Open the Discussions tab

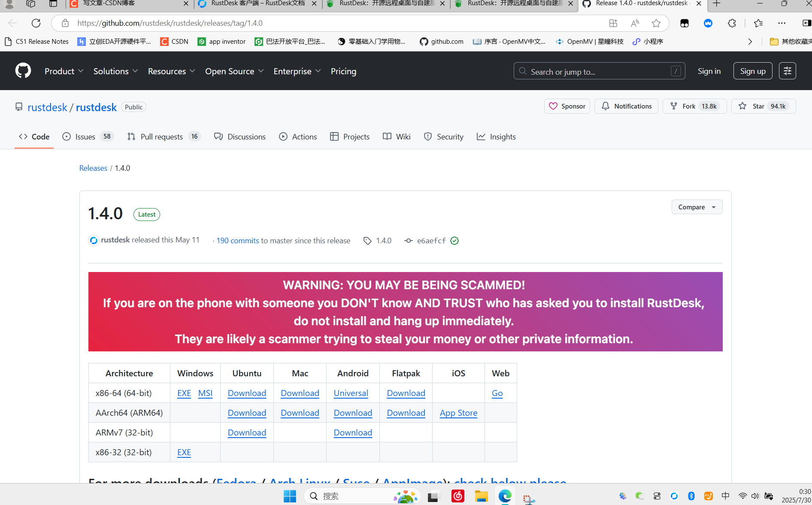coord(240,136)
